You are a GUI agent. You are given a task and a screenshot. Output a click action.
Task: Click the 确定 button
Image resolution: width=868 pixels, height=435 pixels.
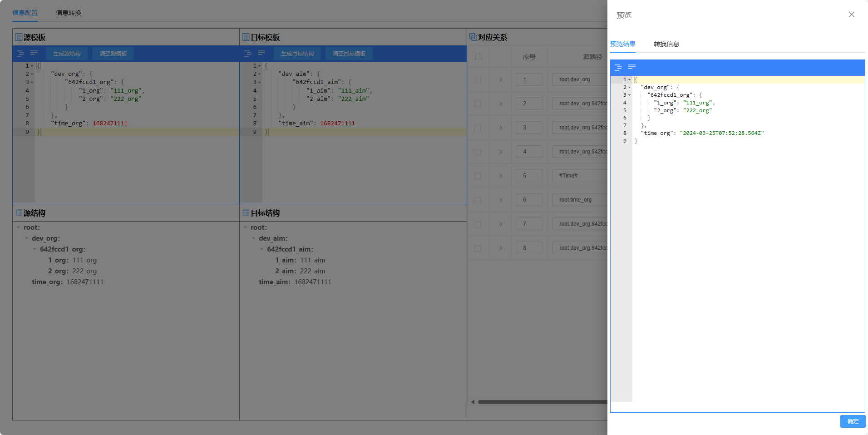pyautogui.click(x=852, y=421)
